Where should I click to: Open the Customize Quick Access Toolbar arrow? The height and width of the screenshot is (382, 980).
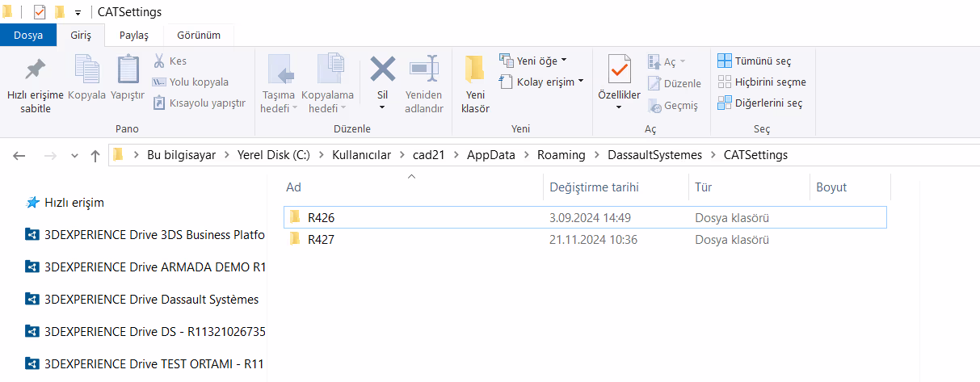(78, 13)
